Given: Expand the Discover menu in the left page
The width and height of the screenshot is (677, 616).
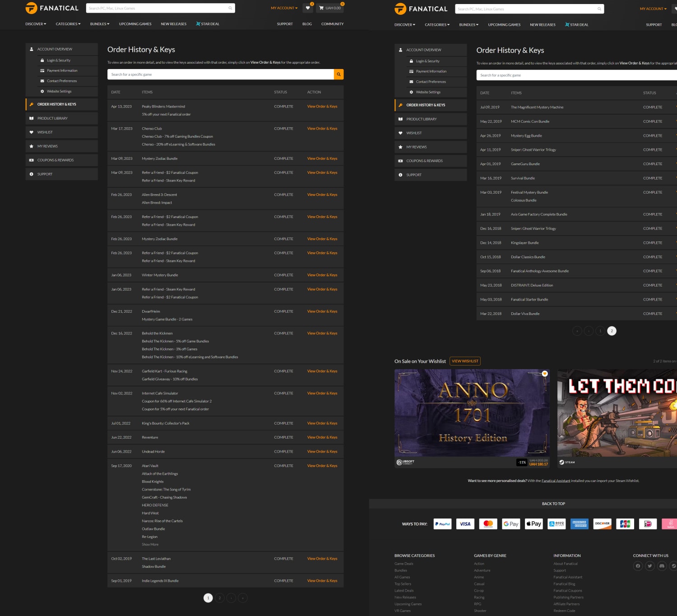Looking at the screenshot, I should (36, 24).
